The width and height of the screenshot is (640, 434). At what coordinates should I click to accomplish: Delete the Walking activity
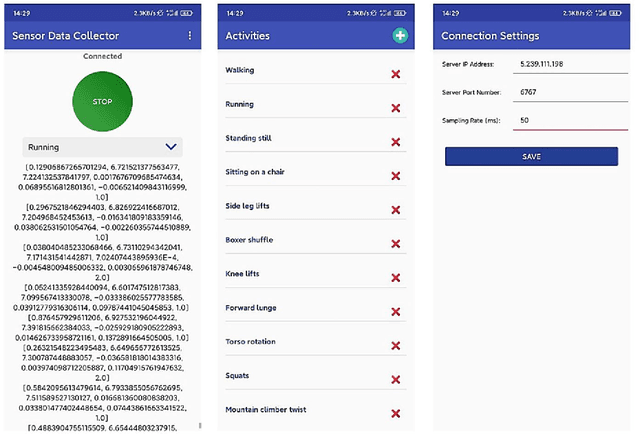[396, 75]
